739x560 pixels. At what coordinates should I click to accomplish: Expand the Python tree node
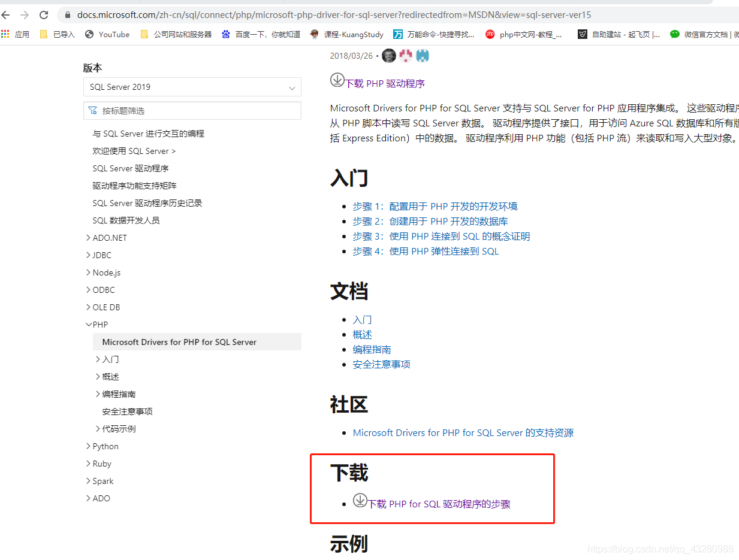pyautogui.click(x=89, y=446)
